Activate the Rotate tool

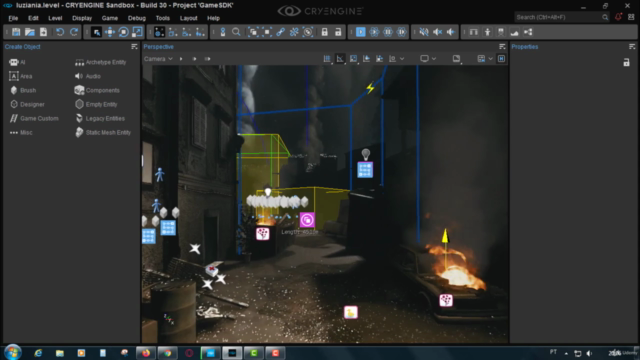123,32
